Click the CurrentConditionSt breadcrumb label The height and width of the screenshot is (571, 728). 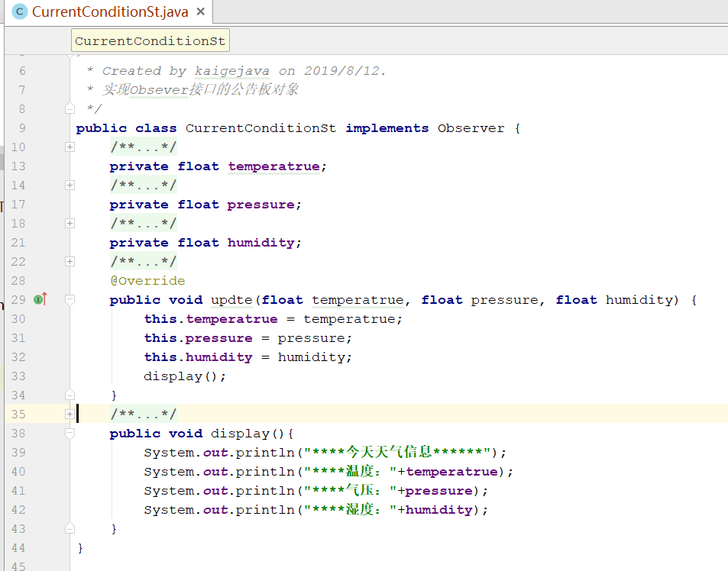tap(150, 40)
